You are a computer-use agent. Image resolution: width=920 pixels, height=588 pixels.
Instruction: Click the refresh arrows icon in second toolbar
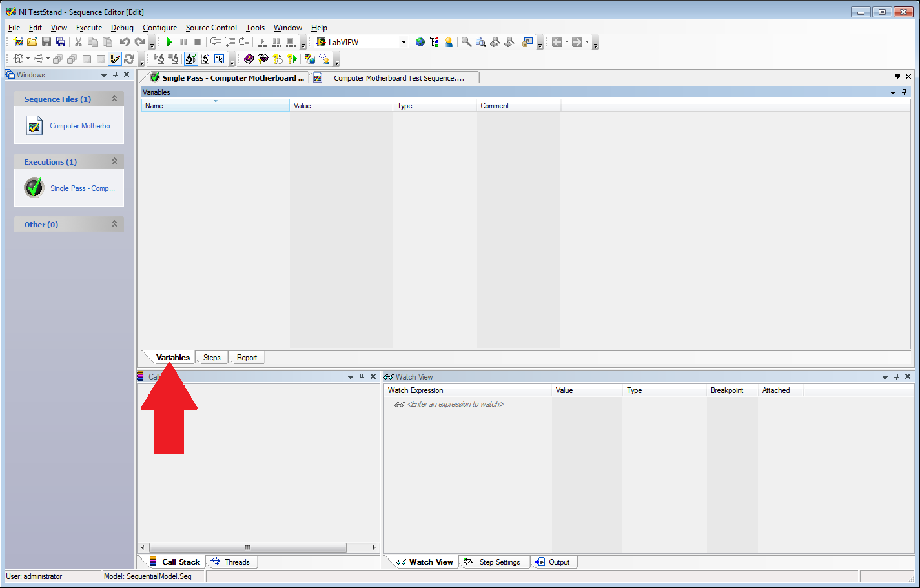click(129, 59)
